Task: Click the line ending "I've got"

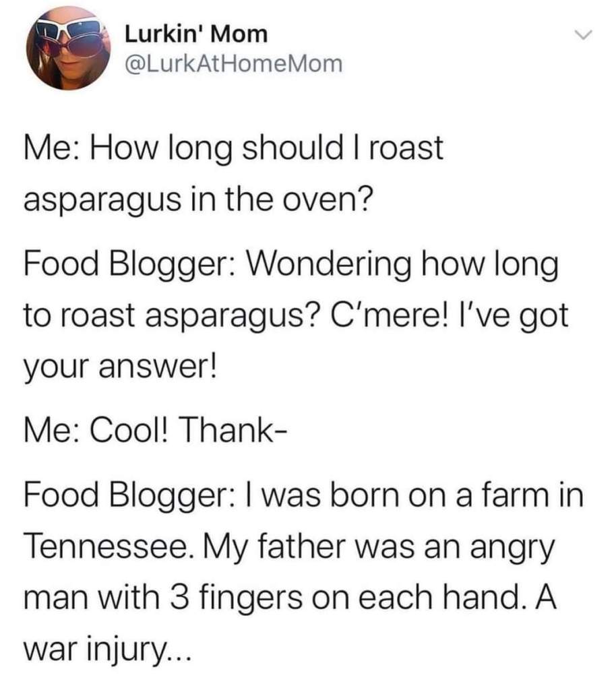Action: coord(296,317)
